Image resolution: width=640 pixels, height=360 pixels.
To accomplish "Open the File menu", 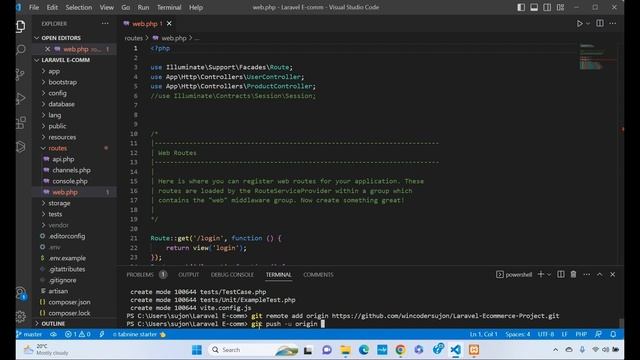I will tap(34, 7).
